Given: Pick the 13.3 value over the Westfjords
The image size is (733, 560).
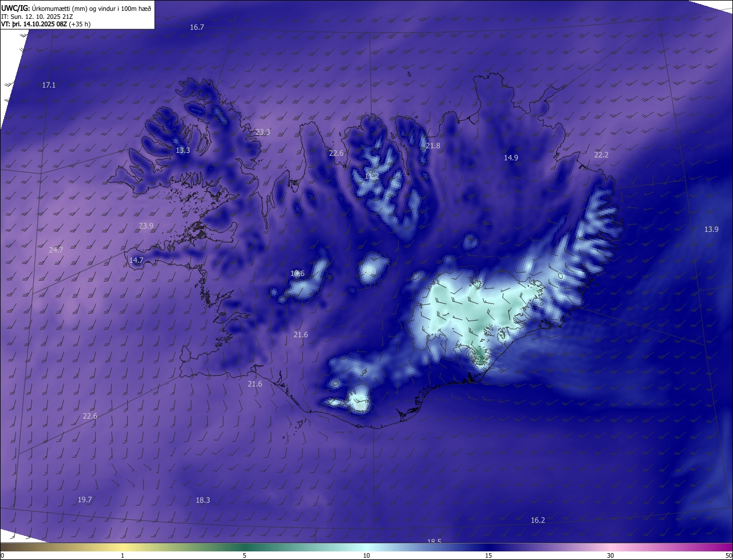Looking at the screenshot, I should click(x=183, y=151).
